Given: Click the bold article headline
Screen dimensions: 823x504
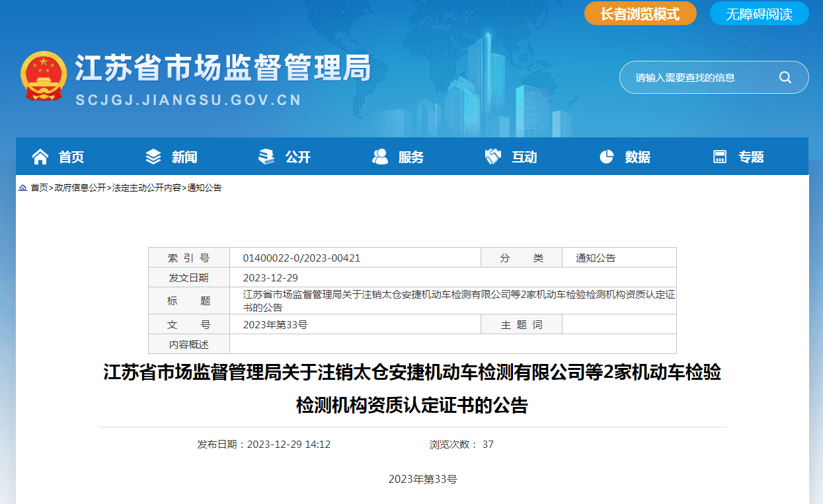Looking at the screenshot, I should tap(412, 388).
